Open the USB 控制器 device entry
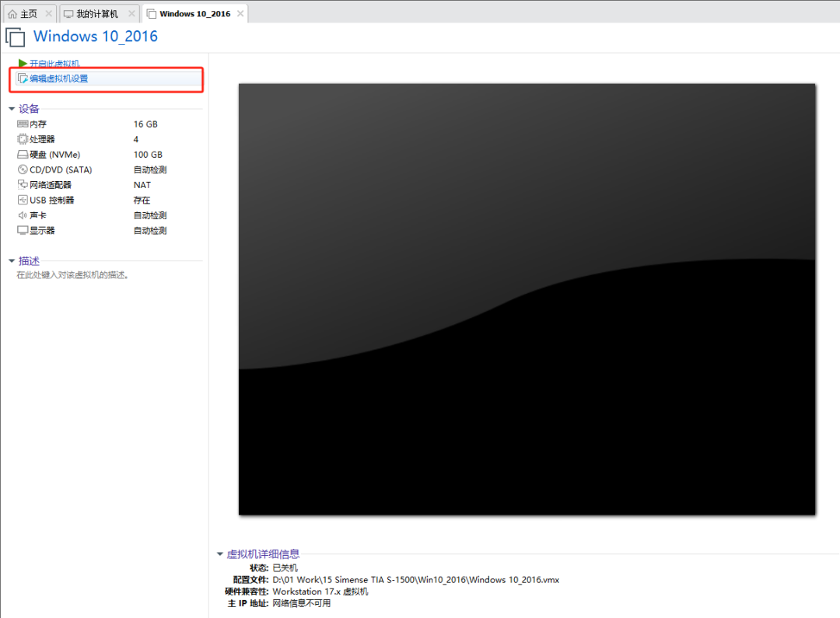This screenshot has height=618, width=840. [x=52, y=200]
